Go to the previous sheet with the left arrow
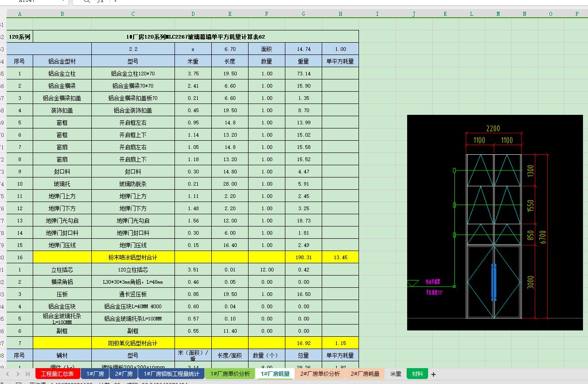Viewport: 588px width, 384px height. pos(8,374)
